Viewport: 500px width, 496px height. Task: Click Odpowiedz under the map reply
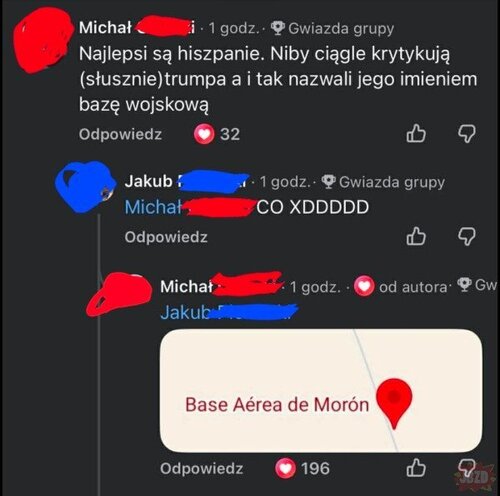click(202, 468)
